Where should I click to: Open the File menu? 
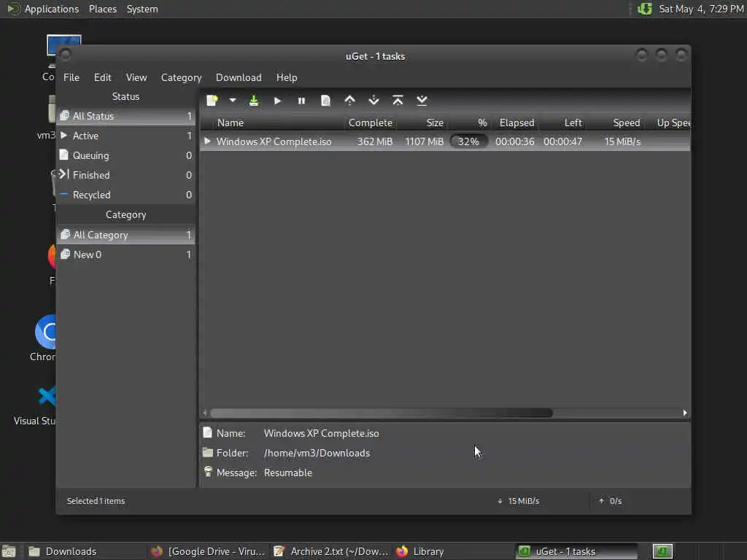71,77
